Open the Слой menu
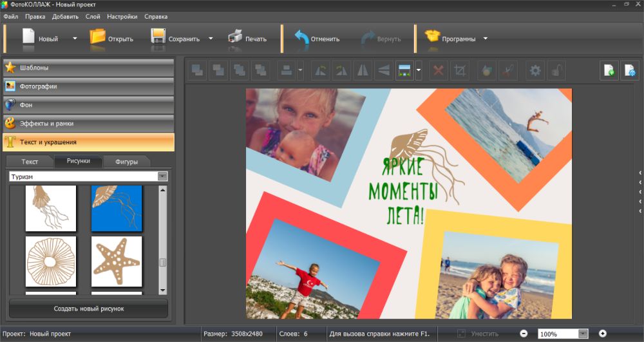Screen dimensions: 644x342 93,16
